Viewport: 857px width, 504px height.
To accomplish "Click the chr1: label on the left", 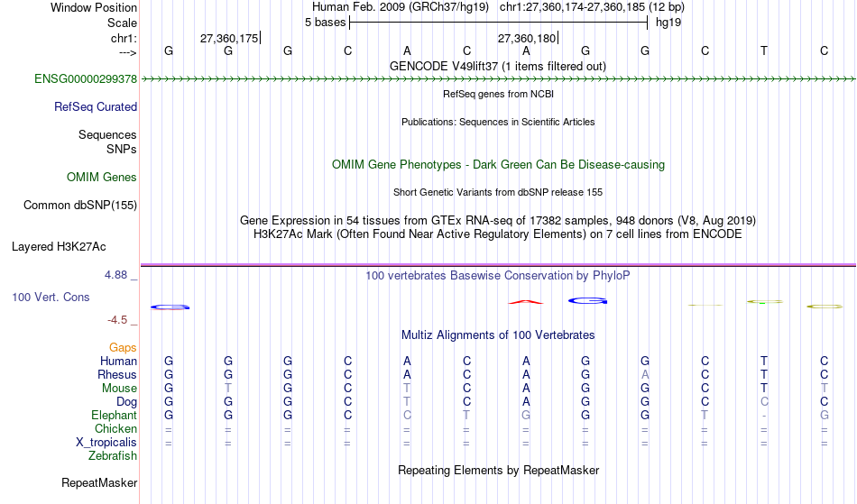I will pos(124,38).
